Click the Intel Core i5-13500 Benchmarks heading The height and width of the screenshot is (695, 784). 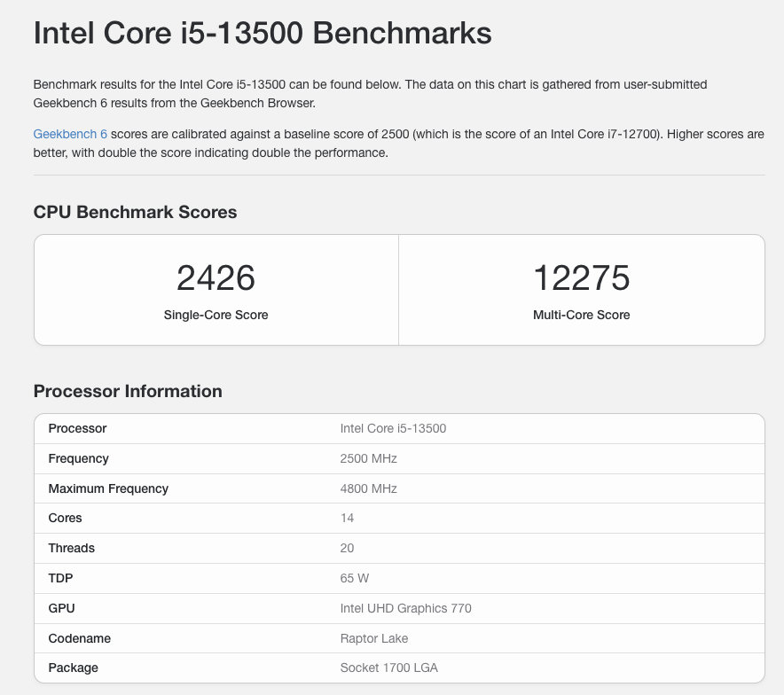pos(263,33)
